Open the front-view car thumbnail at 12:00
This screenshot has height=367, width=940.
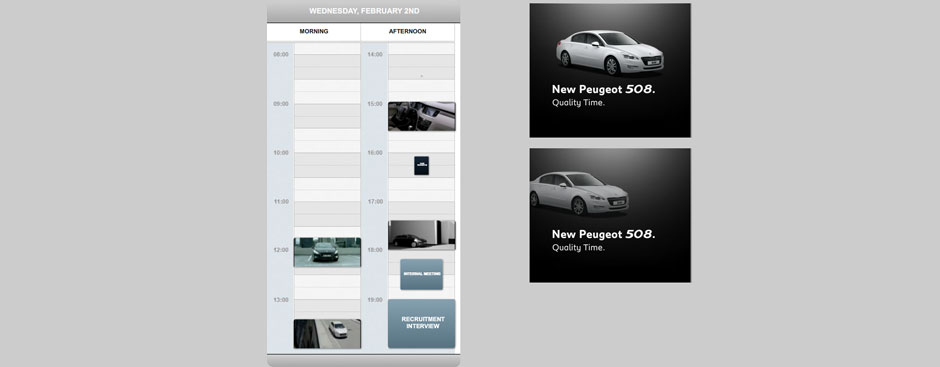coord(327,252)
